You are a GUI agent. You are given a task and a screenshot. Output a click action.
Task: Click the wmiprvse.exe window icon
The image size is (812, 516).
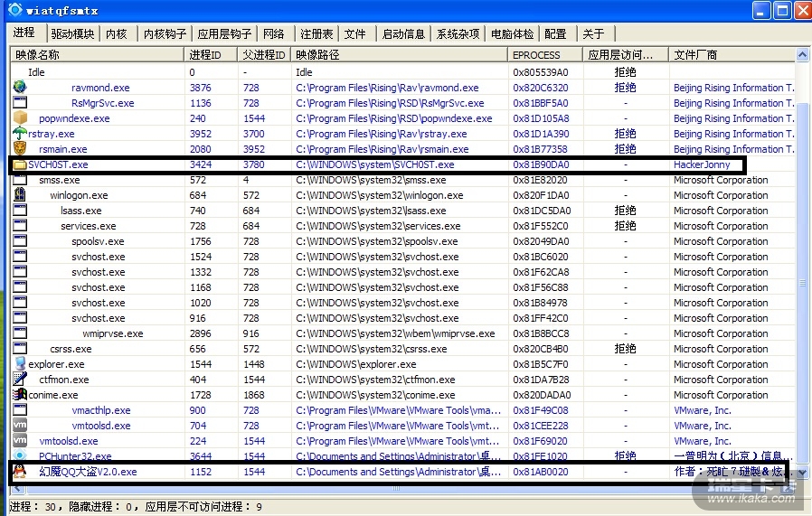pos(20,333)
